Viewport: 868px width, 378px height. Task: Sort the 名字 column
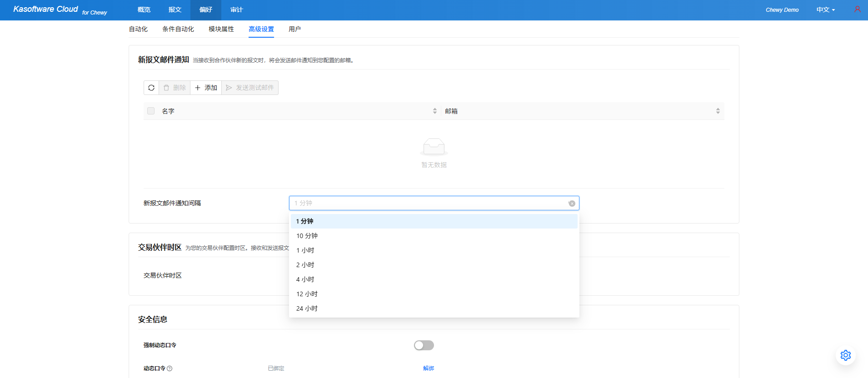click(x=434, y=111)
